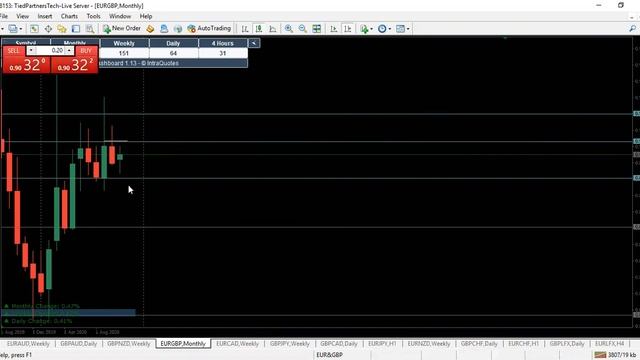Click the red buy price panel
Screen dimensions: 640x360
(x=75, y=65)
